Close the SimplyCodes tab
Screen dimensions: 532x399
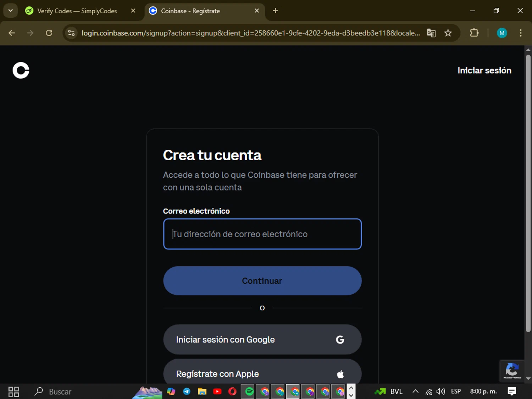[133, 11]
